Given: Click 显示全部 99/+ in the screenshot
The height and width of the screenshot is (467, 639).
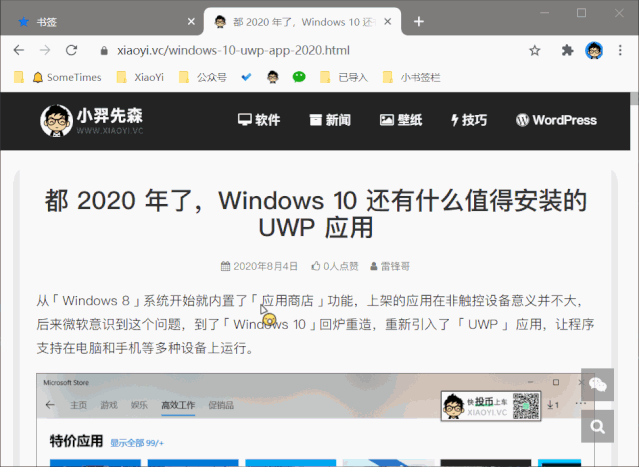Looking at the screenshot, I should (x=137, y=443).
